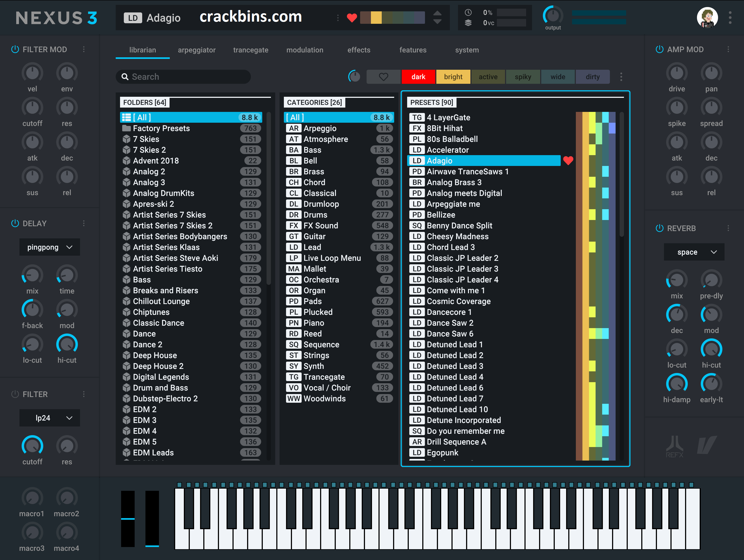
Task: Enable the FILTER power button
Action: point(15,394)
